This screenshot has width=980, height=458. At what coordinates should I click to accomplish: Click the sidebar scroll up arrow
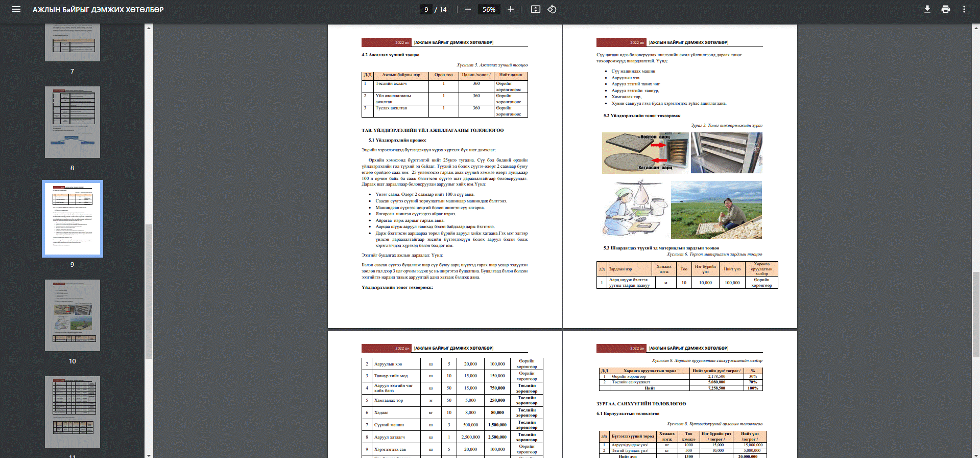[x=149, y=28]
